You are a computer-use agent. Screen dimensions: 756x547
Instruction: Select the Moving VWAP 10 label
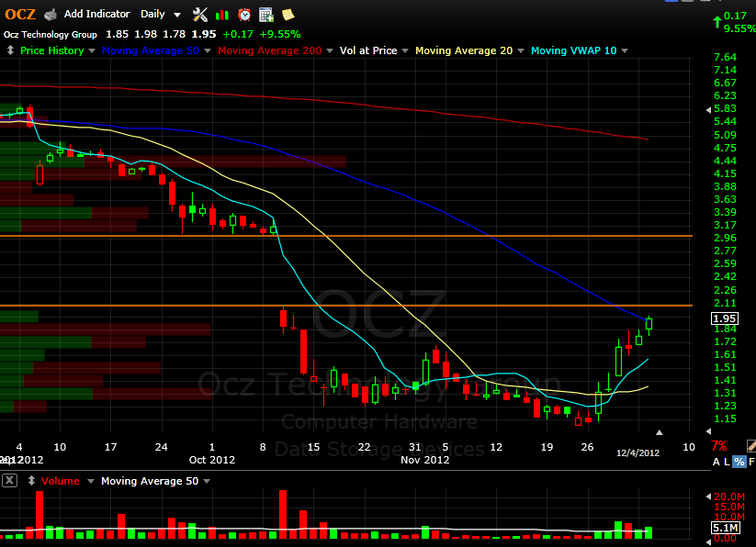tap(574, 50)
